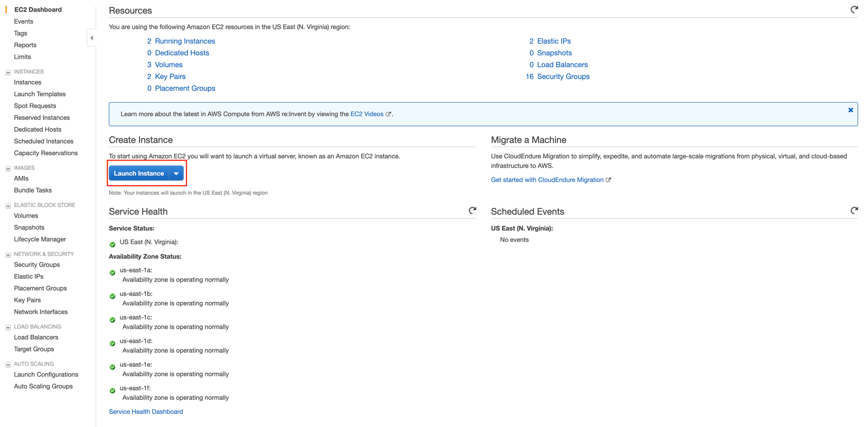The image size is (868, 427).
Task: Open Lifecycle Manager page
Action: pos(40,239)
